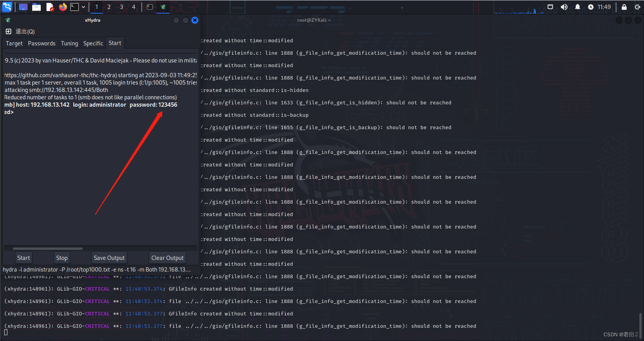Launch Firefox from the panel

coord(63,7)
